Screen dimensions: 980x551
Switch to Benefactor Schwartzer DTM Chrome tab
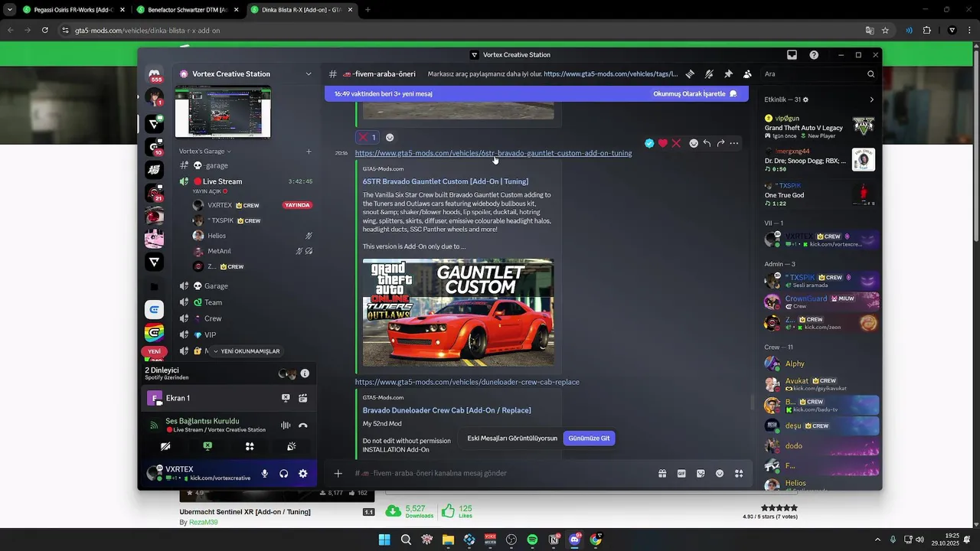click(188, 10)
